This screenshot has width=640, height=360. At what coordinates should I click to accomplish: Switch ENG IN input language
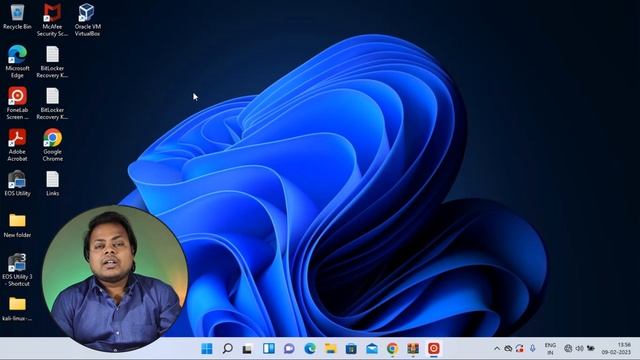[550, 349]
